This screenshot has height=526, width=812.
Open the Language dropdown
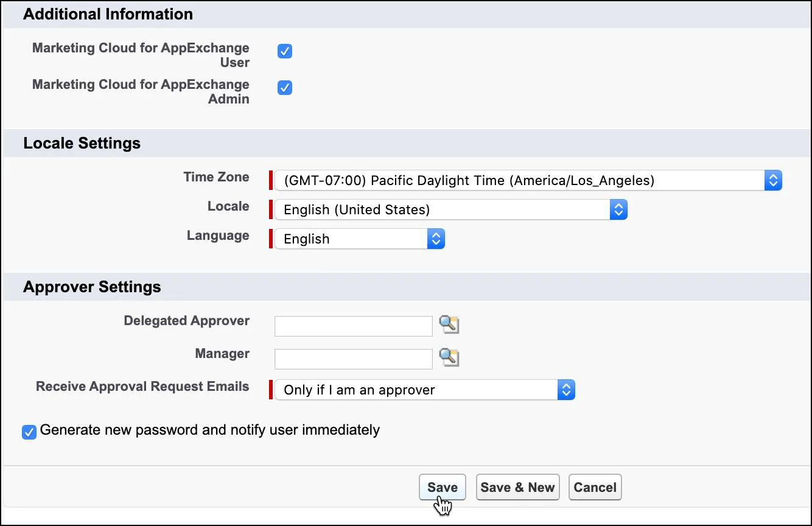pos(360,239)
